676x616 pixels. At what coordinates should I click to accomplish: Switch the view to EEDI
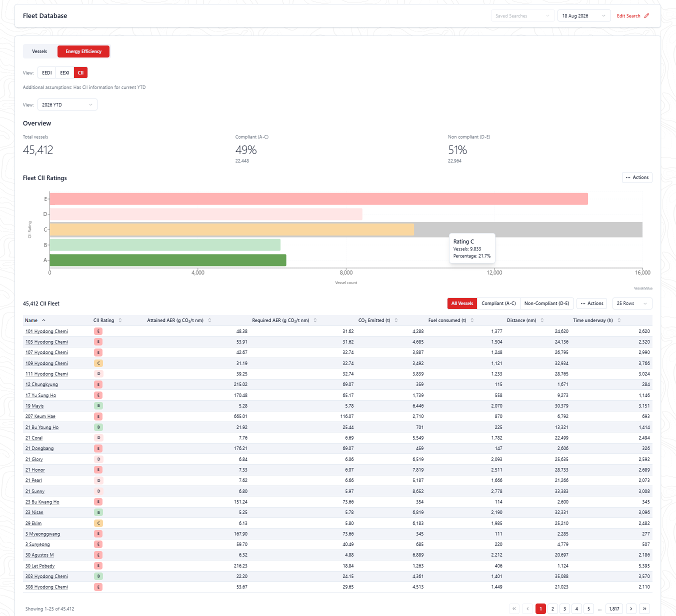point(47,73)
